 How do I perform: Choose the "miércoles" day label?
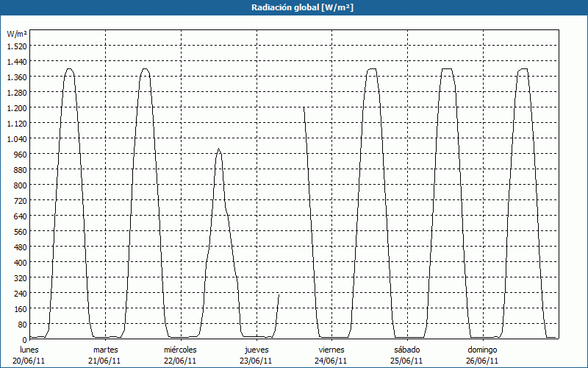(x=180, y=350)
